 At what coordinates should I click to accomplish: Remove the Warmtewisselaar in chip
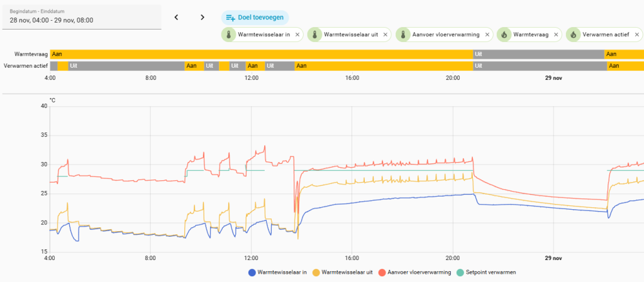click(297, 35)
